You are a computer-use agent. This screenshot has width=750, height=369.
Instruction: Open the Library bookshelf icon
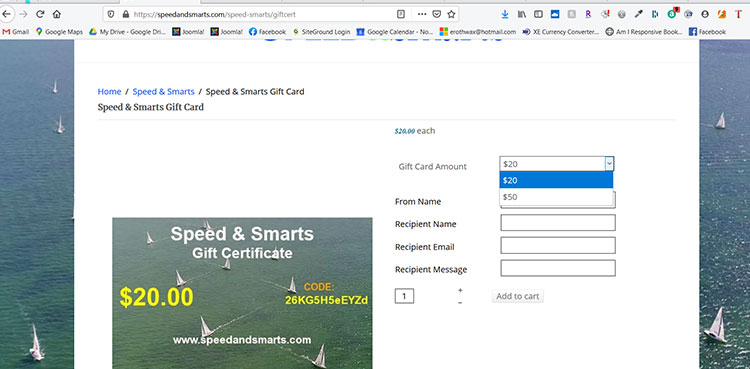coord(522,14)
